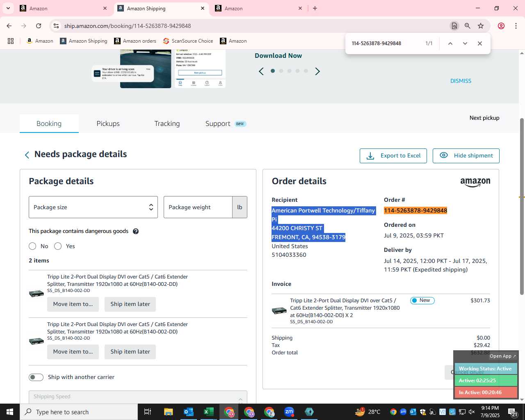Switch to the Pickups tab

pos(108,123)
